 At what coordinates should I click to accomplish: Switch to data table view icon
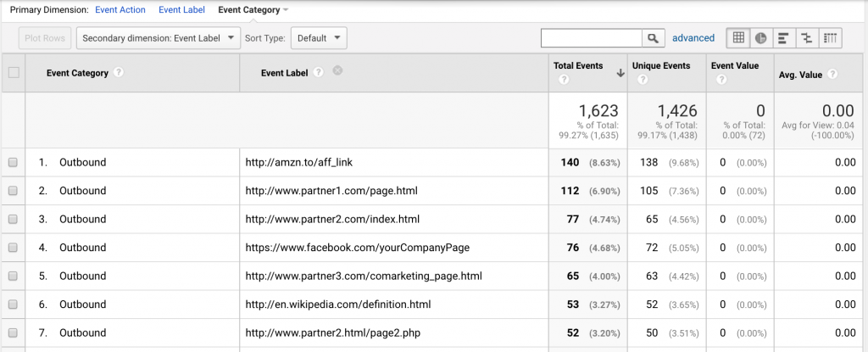[738, 38]
